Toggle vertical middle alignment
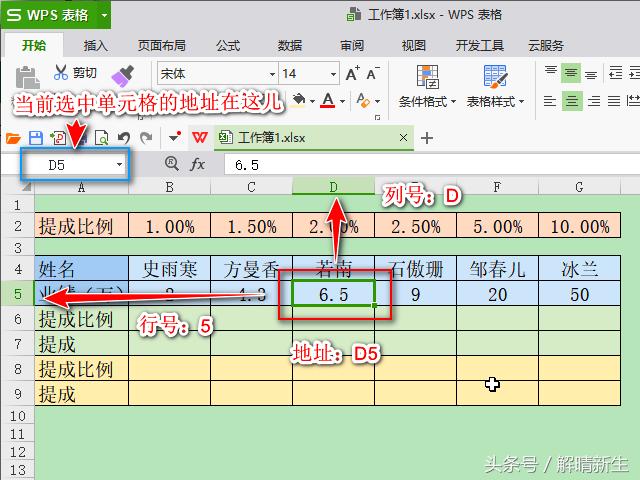The height and width of the screenshot is (480, 640). coord(571,73)
